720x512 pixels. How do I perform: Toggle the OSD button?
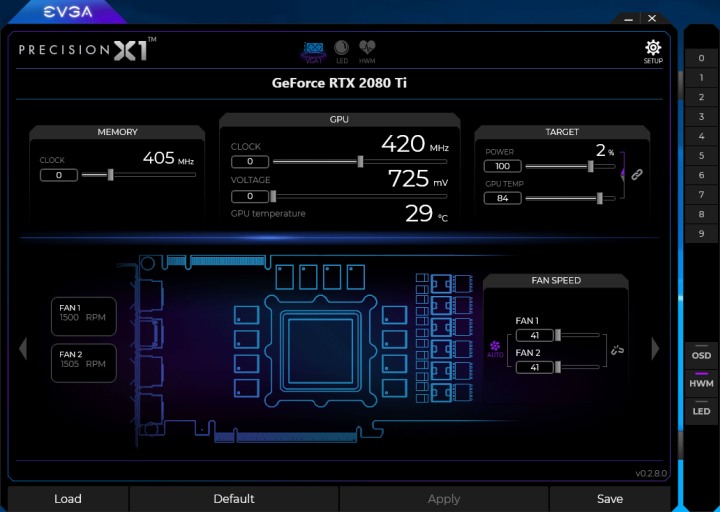point(701,355)
